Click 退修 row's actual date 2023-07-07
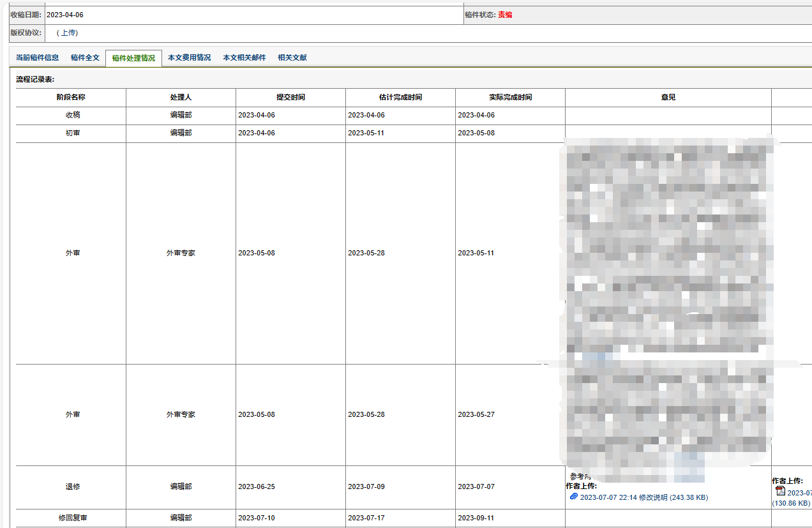The height and width of the screenshot is (528, 812). (476, 487)
